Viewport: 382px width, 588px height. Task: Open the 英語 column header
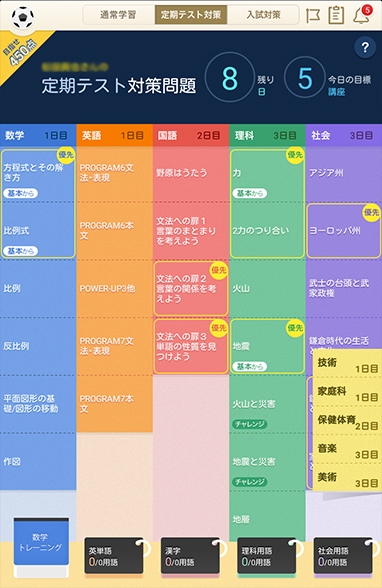114,135
